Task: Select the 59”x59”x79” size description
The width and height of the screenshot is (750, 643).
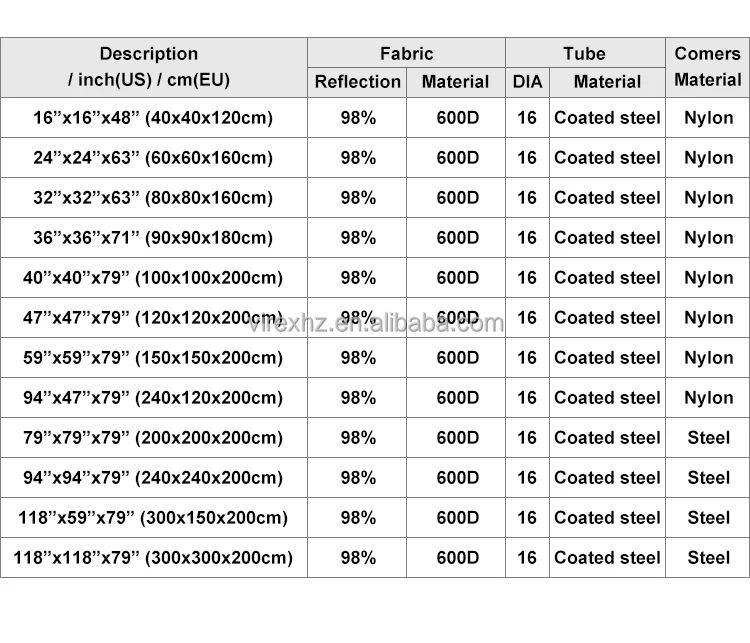Action: click(153, 358)
